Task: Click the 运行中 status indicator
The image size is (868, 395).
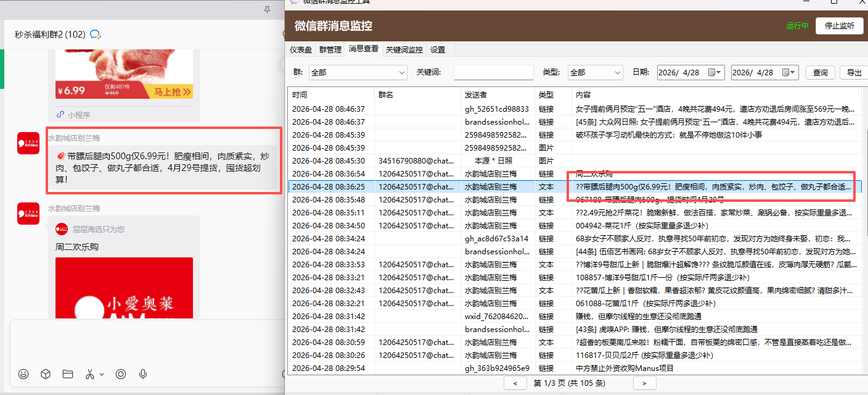Action: pyautogui.click(x=798, y=26)
